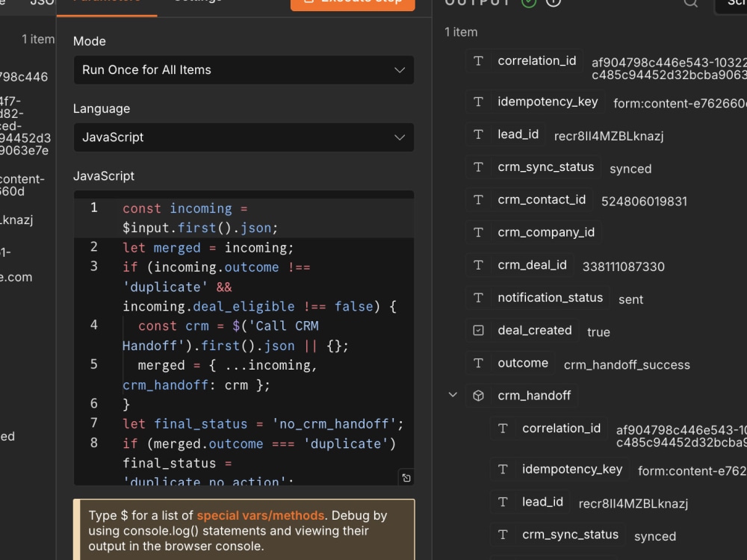Open the full-screen code editor expand icon
This screenshot has height=560, width=747.
point(406,478)
